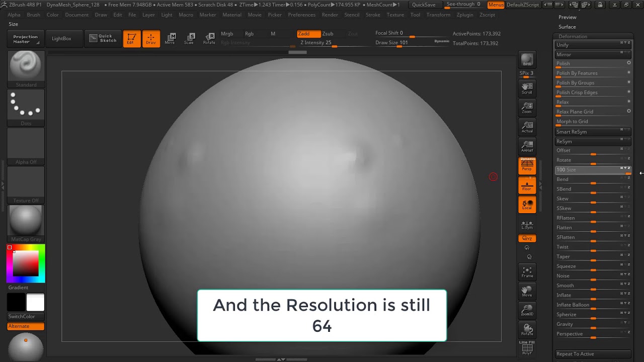Screen dimensions: 644x362
Task: Expand the Preview subpalette
Action: point(567,17)
